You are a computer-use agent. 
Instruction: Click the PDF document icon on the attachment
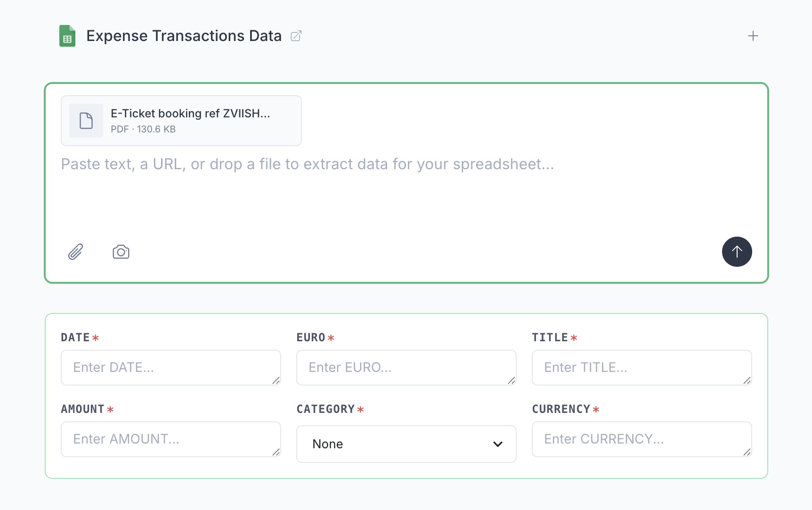(86, 121)
